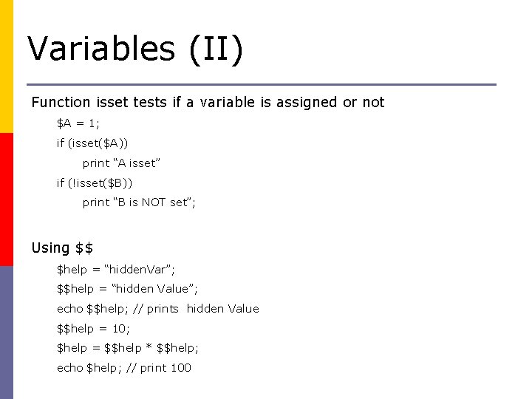Click the "if (isset($A))" line
The image size is (532, 399).
click(97, 142)
